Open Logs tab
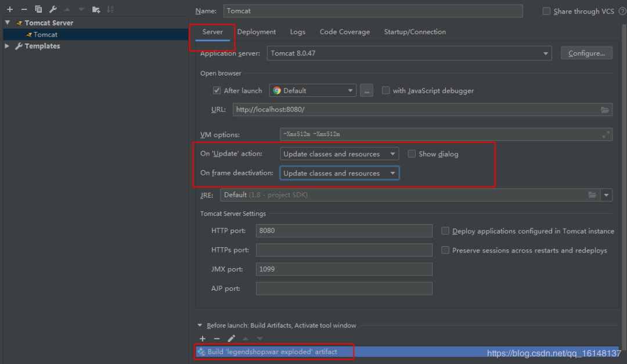The image size is (627, 364). click(297, 31)
